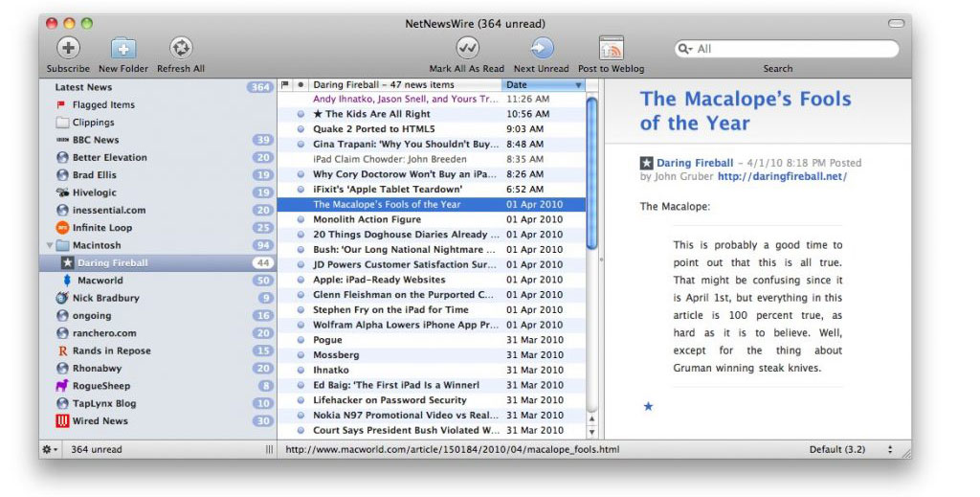Viewport: 980px width, 497px height.
Task: Click the Macworld feed icon
Action: click(68, 281)
